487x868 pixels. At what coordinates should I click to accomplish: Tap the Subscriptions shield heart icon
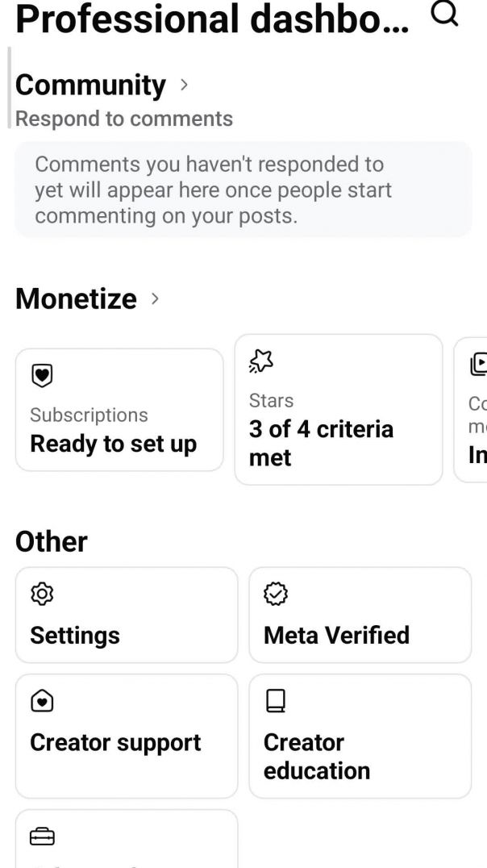pyautogui.click(x=42, y=375)
